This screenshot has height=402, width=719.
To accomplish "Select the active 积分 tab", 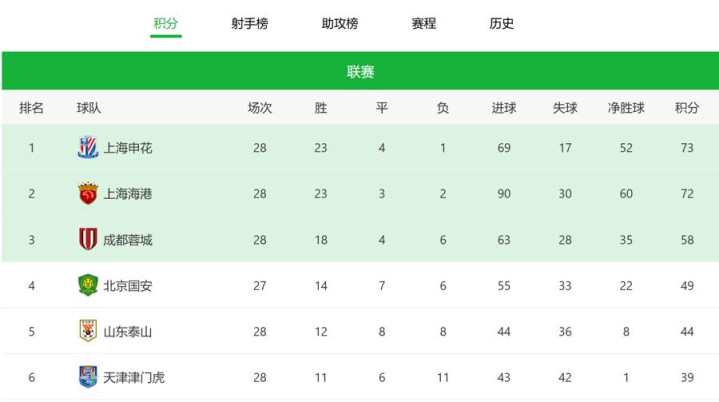I will point(166,23).
